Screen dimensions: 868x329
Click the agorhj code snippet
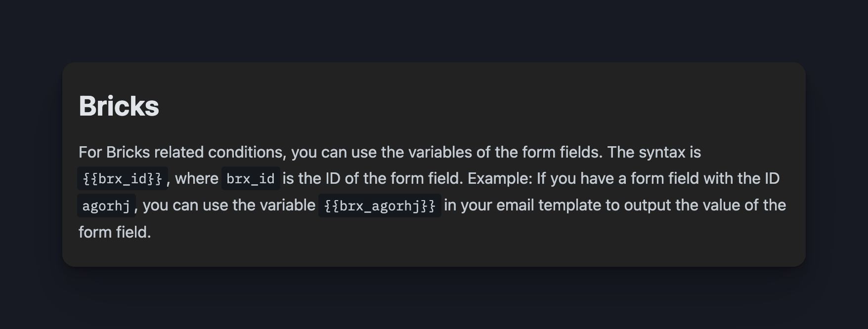tap(106, 205)
